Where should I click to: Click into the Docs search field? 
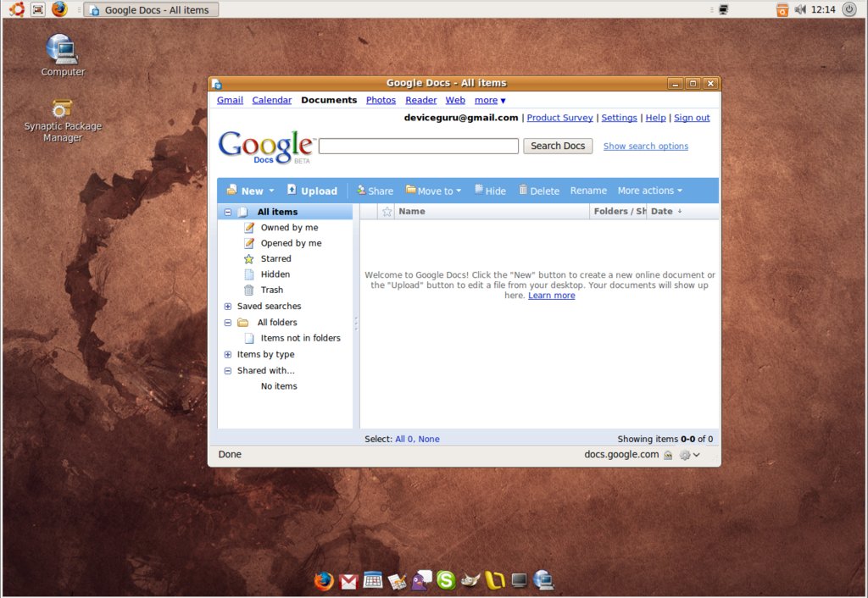pyautogui.click(x=419, y=146)
